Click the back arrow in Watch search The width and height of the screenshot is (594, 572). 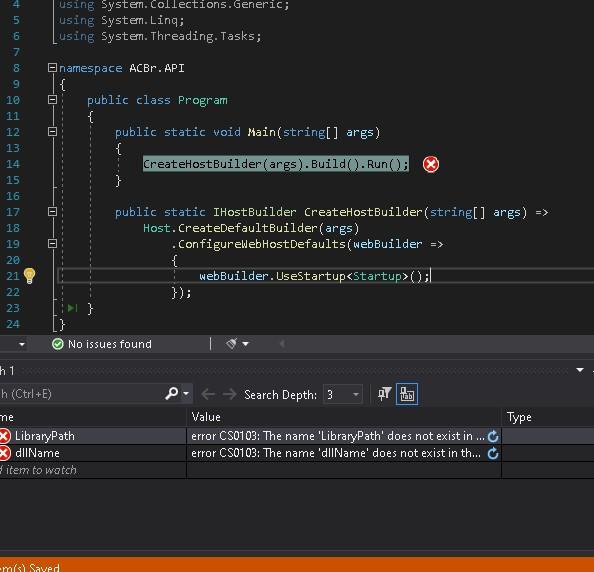point(208,394)
